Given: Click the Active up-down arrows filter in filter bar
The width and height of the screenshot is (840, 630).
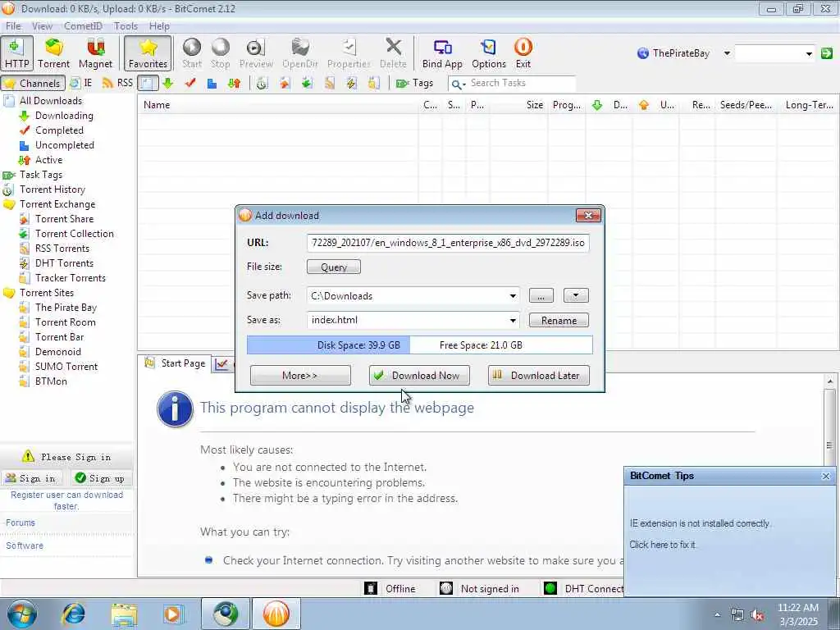Looking at the screenshot, I should pyautogui.click(x=234, y=83).
